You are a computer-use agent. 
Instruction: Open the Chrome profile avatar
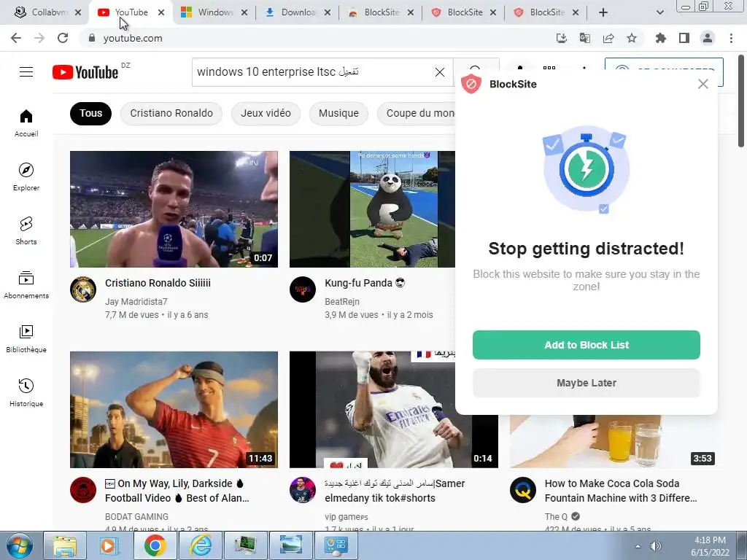point(708,38)
